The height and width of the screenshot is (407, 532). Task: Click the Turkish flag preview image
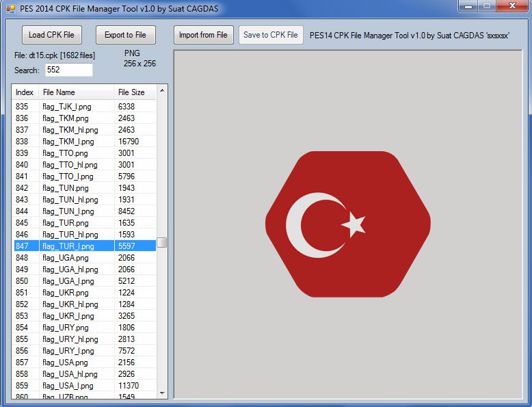pos(348,224)
